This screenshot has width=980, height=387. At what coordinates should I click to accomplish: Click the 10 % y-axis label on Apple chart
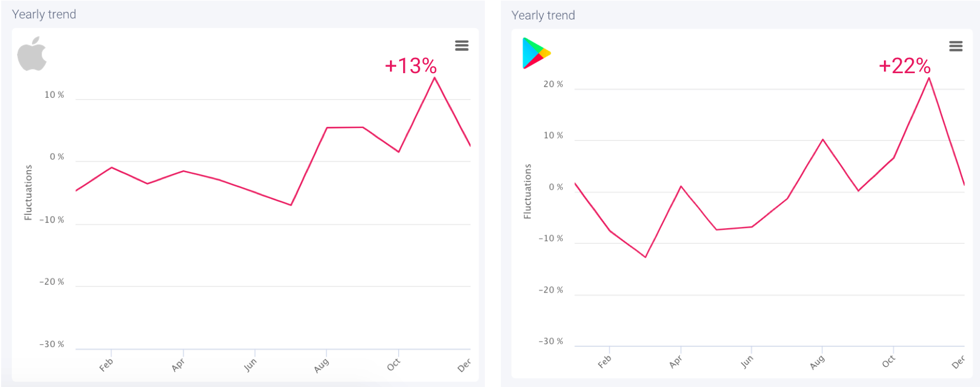point(54,95)
